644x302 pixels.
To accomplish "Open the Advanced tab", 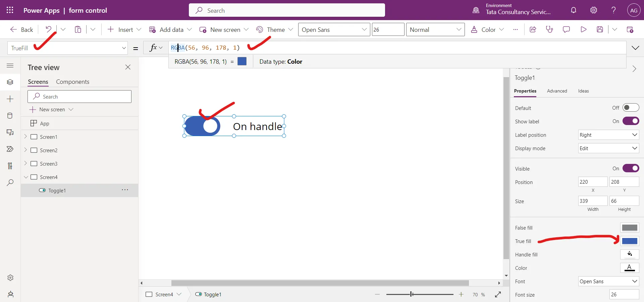I will coord(557,91).
